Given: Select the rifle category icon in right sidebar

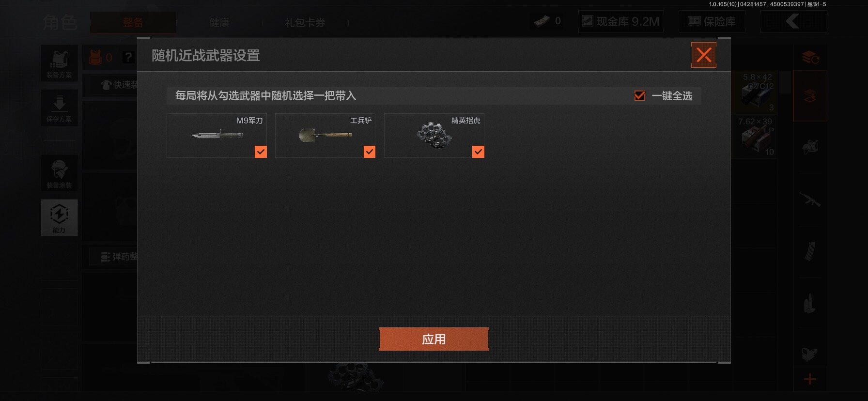Looking at the screenshot, I should pos(809,199).
